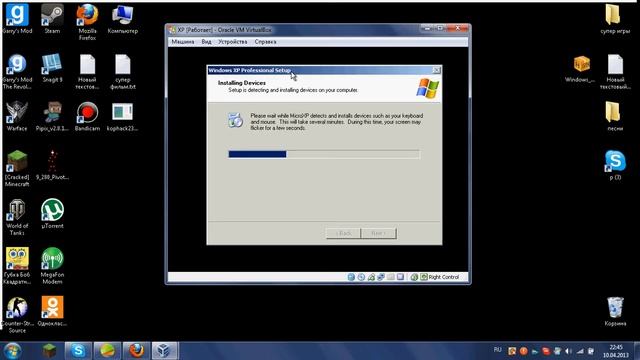This screenshot has height=360, width=640.
Task: Open Garry's Mod desktop shortcut
Action: [x=17, y=19]
